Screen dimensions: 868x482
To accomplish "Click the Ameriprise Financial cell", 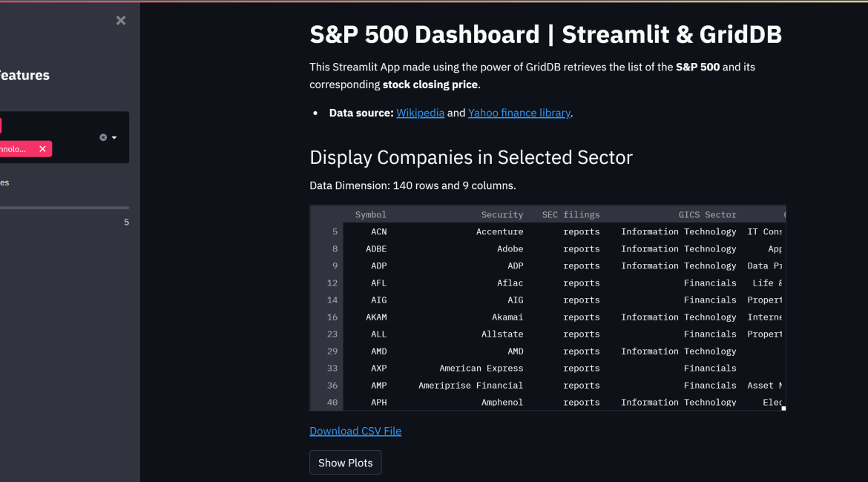I will pyautogui.click(x=470, y=386).
